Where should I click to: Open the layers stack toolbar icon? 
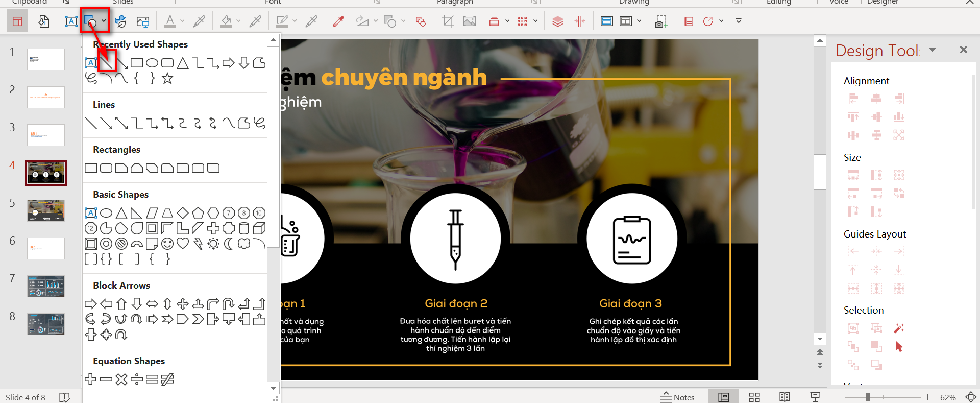[x=558, y=21]
